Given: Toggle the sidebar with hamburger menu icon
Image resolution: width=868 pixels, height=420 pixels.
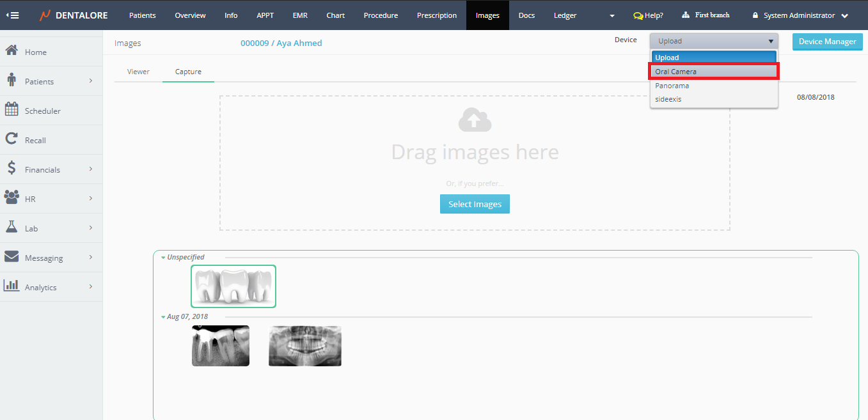Looking at the screenshot, I should point(12,15).
